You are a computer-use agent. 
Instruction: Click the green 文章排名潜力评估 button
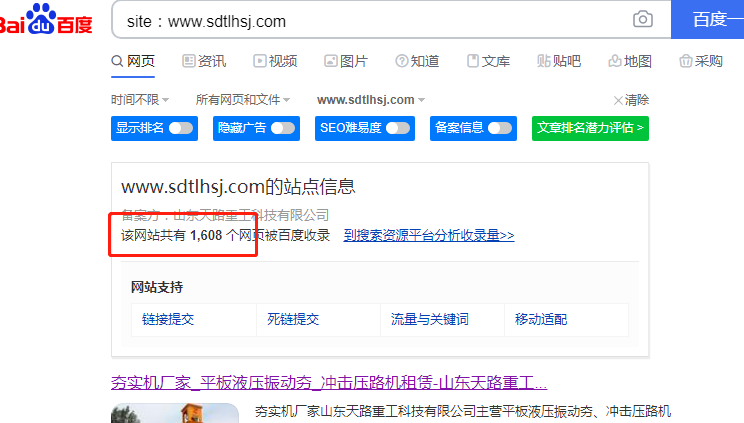click(590, 128)
